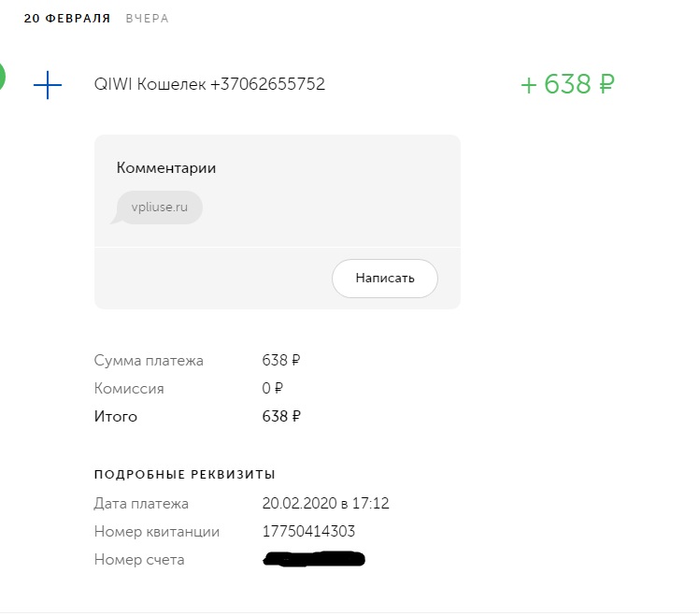This screenshot has width=699, height=616.
Task: Click the blue plus icon
Action: 48,85
